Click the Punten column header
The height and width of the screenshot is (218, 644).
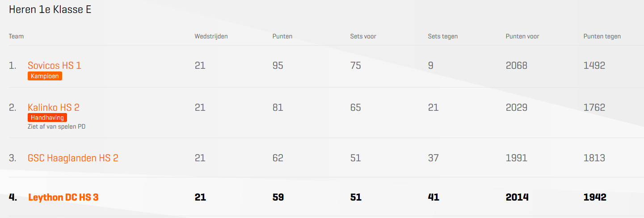click(x=282, y=36)
